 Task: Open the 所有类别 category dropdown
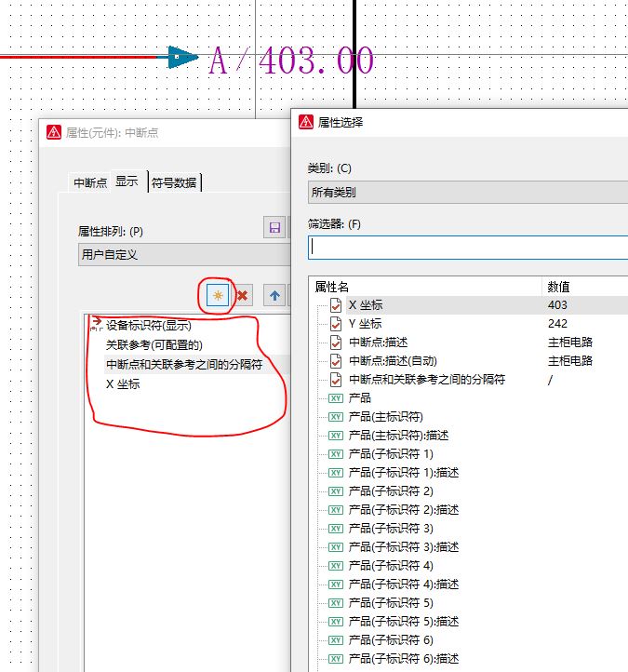pyautogui.click(x=467, y=193)
